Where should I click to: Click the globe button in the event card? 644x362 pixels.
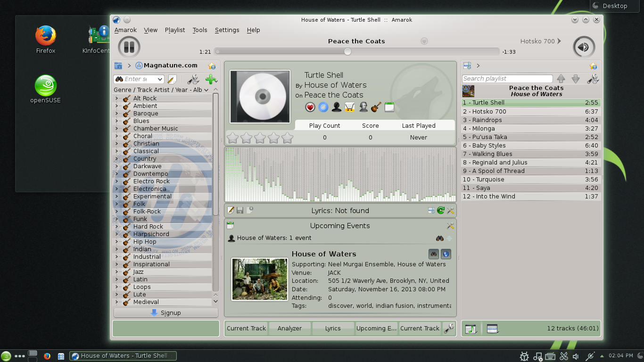(446, 255)
